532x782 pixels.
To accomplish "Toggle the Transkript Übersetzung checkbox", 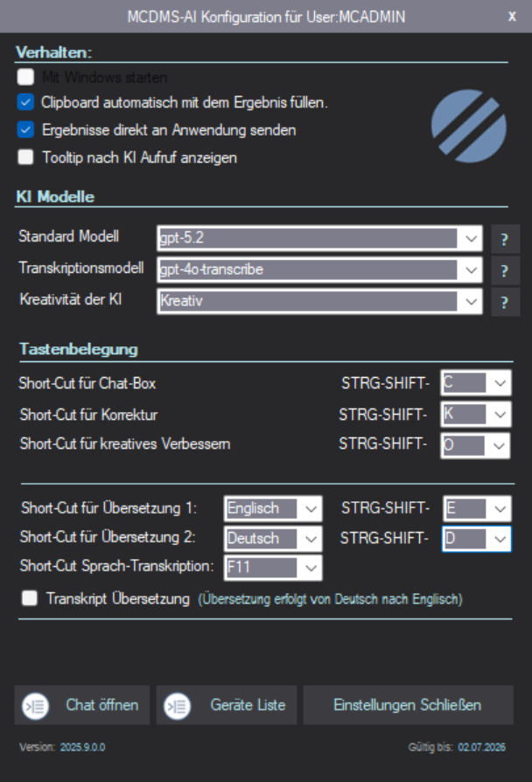I will click(31, 599).
